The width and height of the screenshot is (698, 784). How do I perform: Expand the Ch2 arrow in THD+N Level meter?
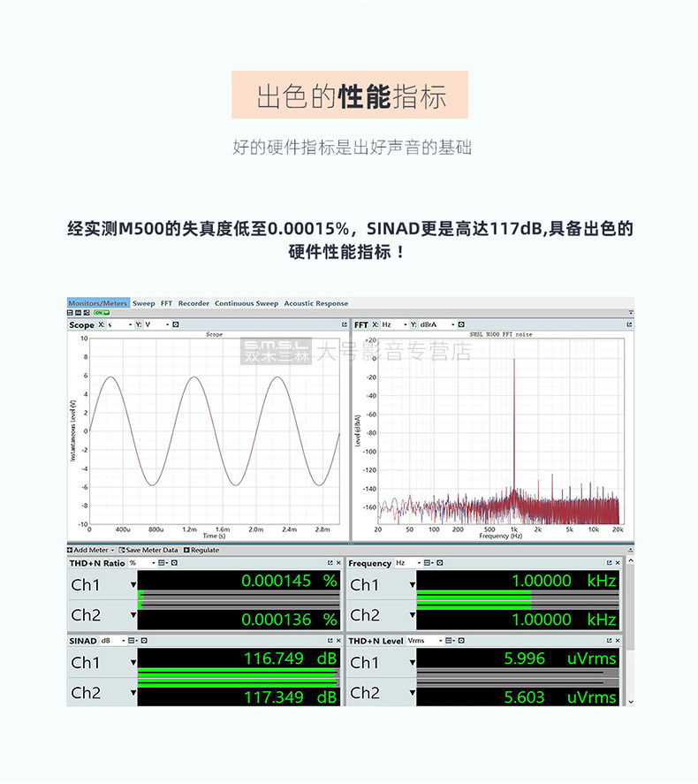[413, 692]
